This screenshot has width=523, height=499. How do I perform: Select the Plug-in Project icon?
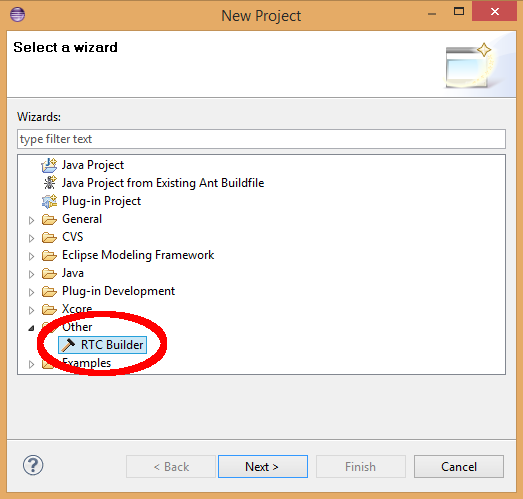tap(49, 201)
